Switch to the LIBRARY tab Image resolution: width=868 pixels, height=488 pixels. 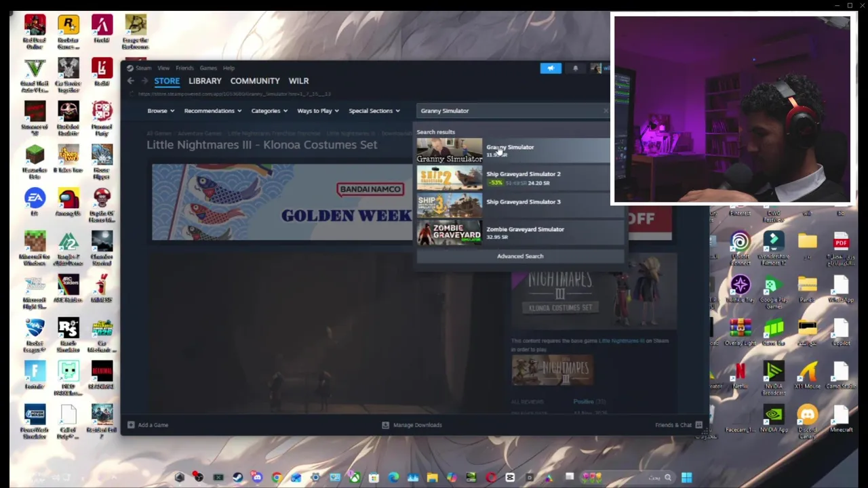(205, 81)
